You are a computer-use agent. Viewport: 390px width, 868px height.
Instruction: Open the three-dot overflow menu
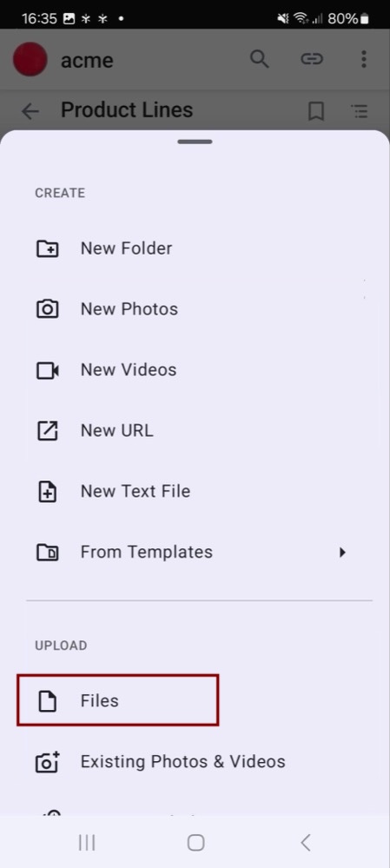(363, 59)
